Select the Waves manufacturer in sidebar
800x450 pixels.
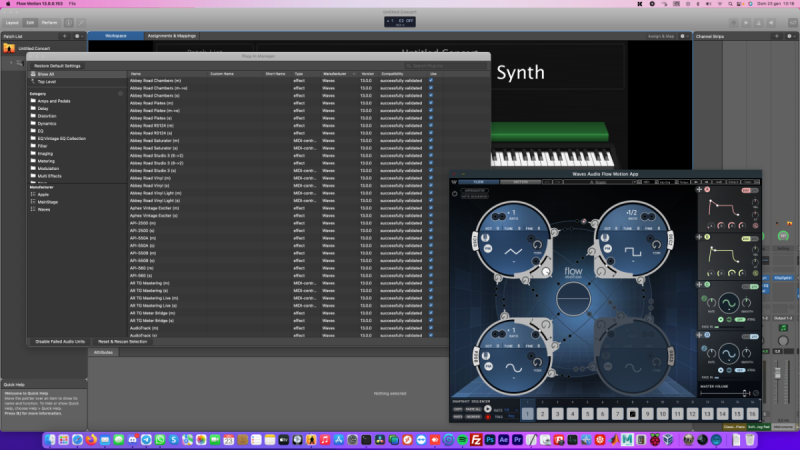click(x=44, y=210)
